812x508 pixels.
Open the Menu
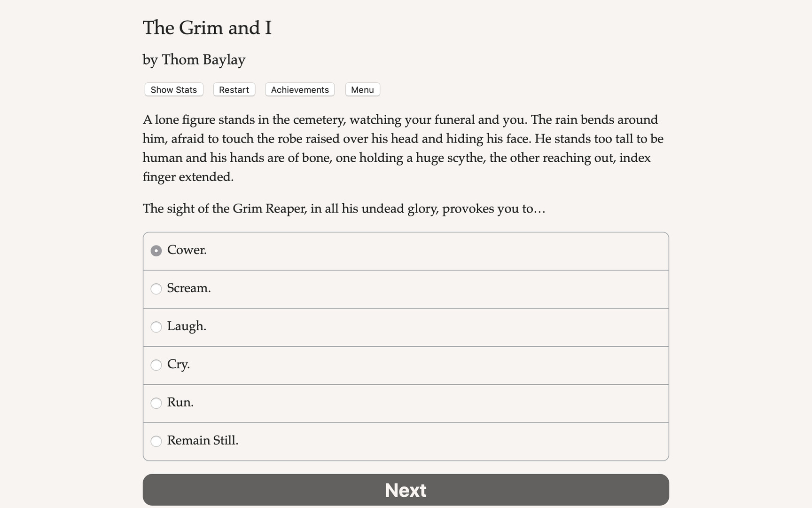pyautogui.click(x=362, y=89)
